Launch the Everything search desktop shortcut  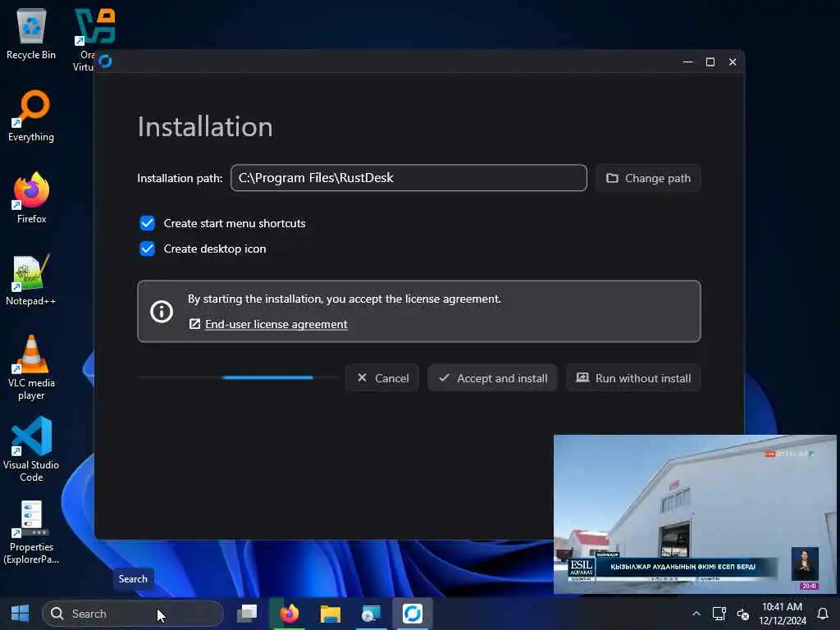tap(31, 116)
